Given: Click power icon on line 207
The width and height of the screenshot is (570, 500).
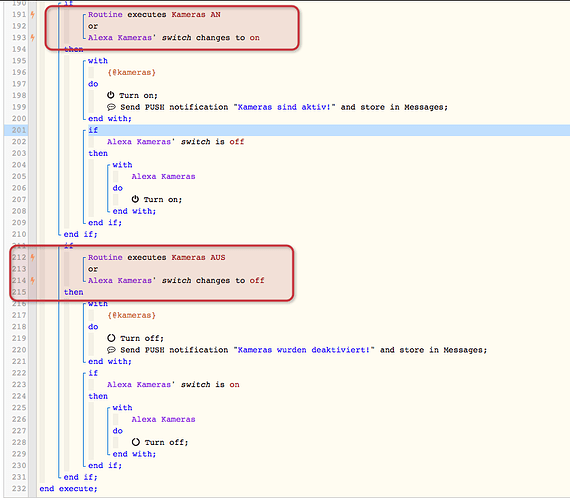Looking at the screenshot, I should click(135, 199).
